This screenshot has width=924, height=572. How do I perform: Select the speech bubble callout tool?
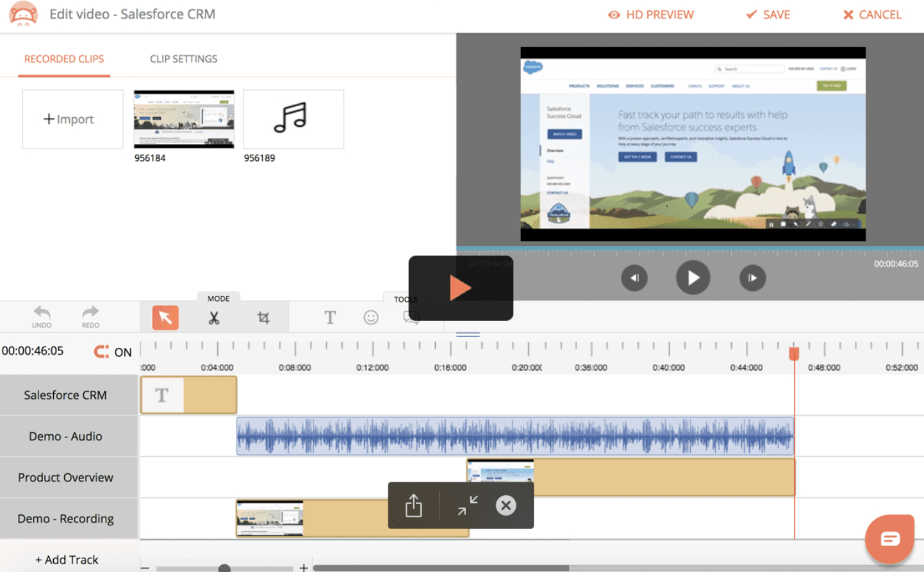point(412,317)
